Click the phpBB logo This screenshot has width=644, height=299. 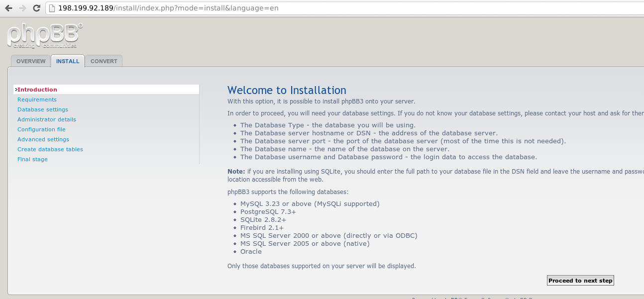[x=45, y=36]
